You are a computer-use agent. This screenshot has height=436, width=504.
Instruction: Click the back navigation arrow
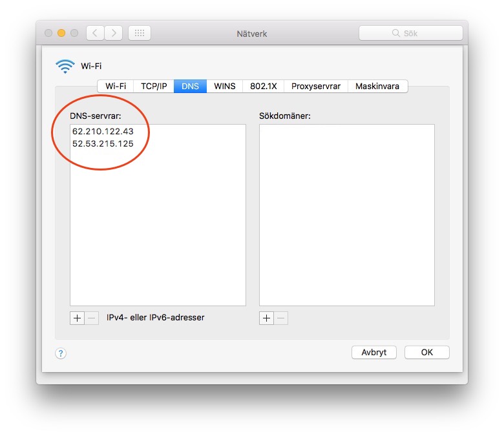[x=95, y=33]
